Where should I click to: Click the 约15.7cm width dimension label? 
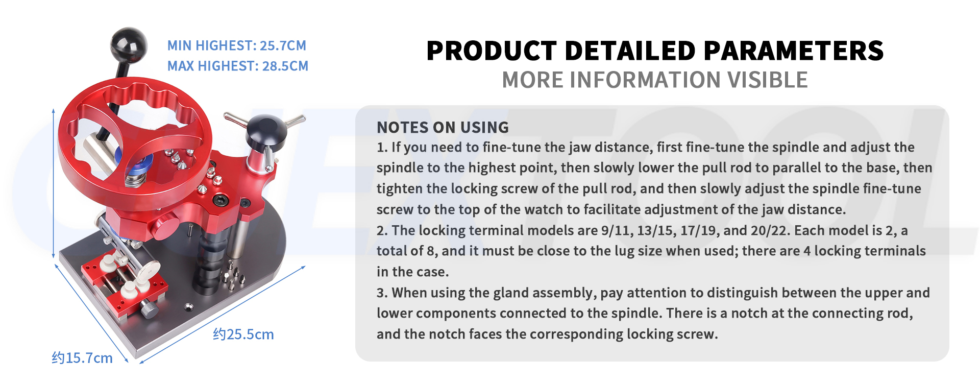click(x=82, y=358)
